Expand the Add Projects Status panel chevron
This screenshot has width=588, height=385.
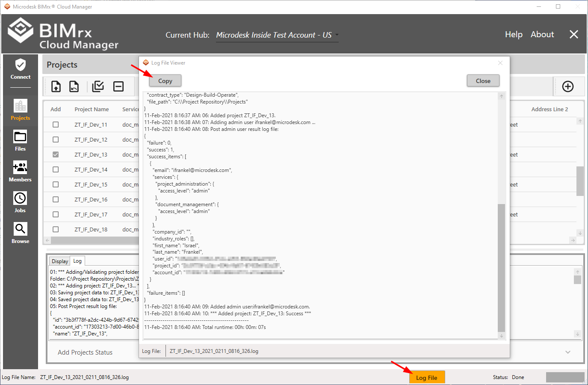(568, 352)
